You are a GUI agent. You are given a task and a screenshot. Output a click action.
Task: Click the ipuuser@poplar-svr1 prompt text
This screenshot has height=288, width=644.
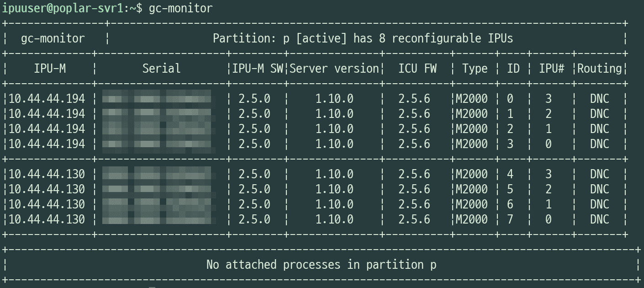63,8
